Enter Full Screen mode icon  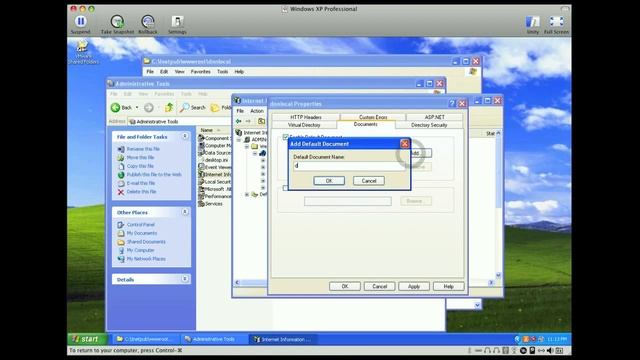[x=556, y=21]
